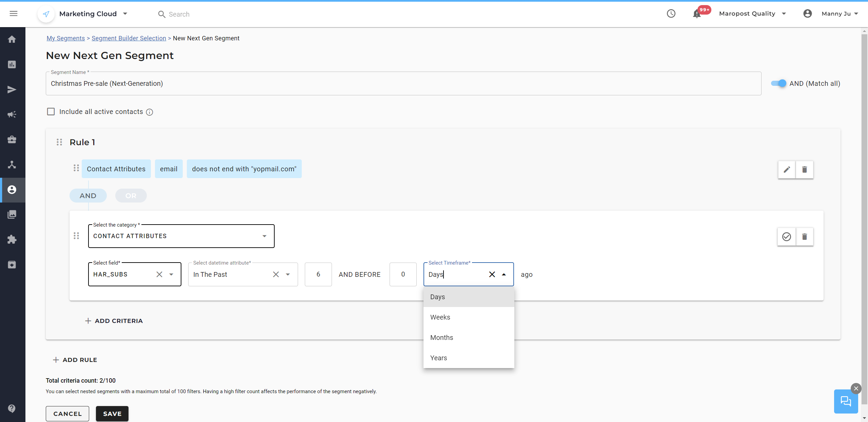Check Include all active contacts
Viewport: 868px width, 422px height.
(51, 112)
